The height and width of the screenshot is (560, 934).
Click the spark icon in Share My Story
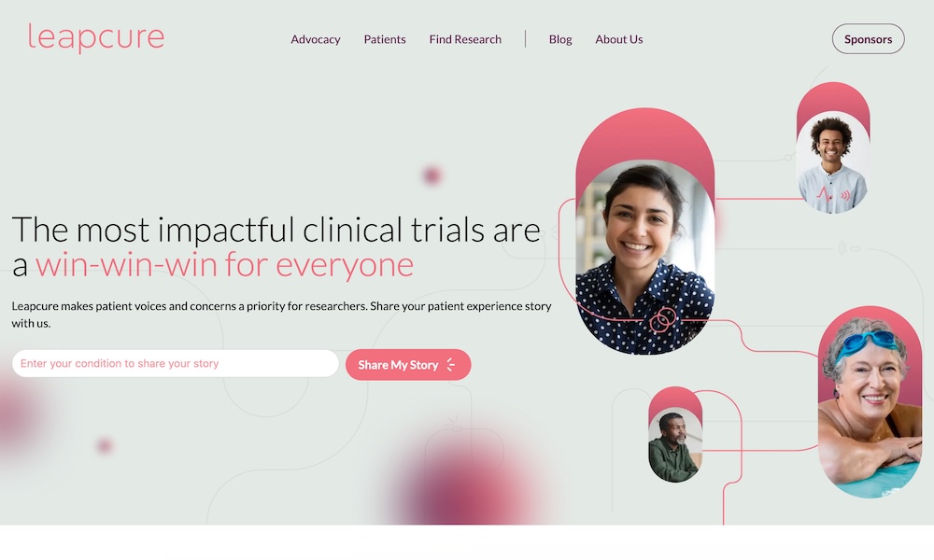click(451, 365)
